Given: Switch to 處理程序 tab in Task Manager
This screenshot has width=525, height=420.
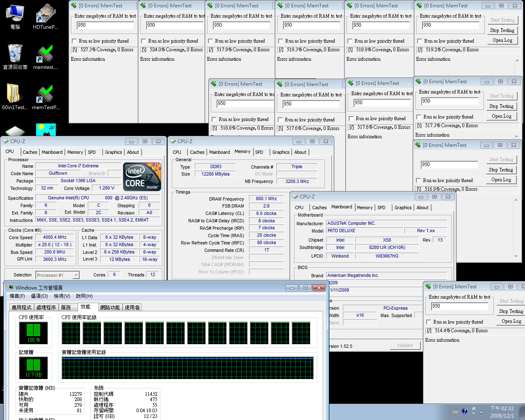Looking at the screenshot, I should point(46,307).
